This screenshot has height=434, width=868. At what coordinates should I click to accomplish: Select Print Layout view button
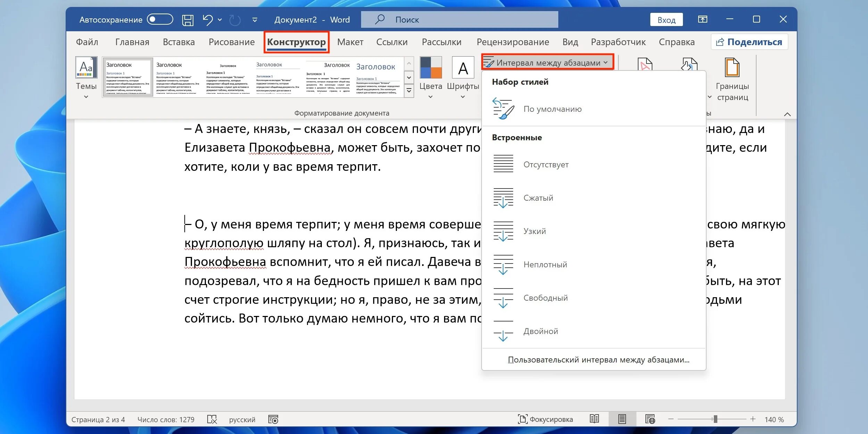tap(622, 419)
